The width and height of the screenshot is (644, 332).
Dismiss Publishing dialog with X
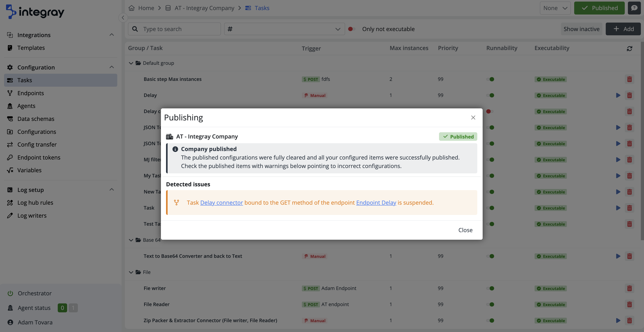coord(473,118)
